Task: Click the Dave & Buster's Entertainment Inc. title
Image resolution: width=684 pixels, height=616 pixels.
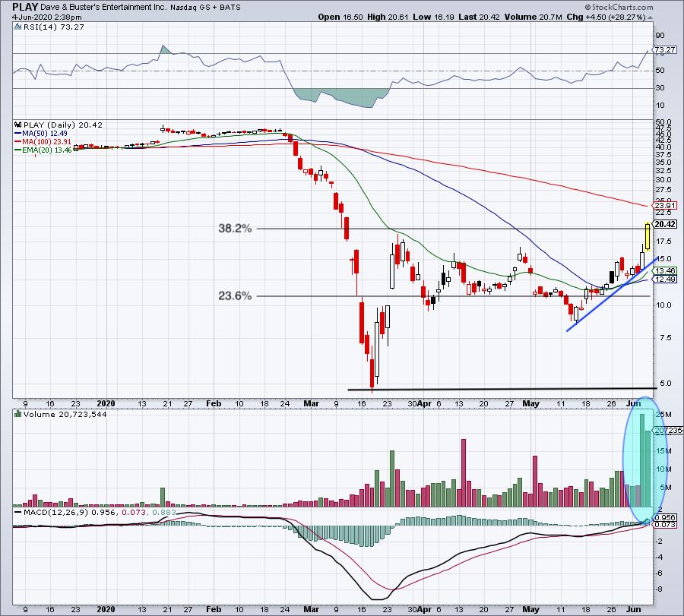Action: (x=103, y=8)
